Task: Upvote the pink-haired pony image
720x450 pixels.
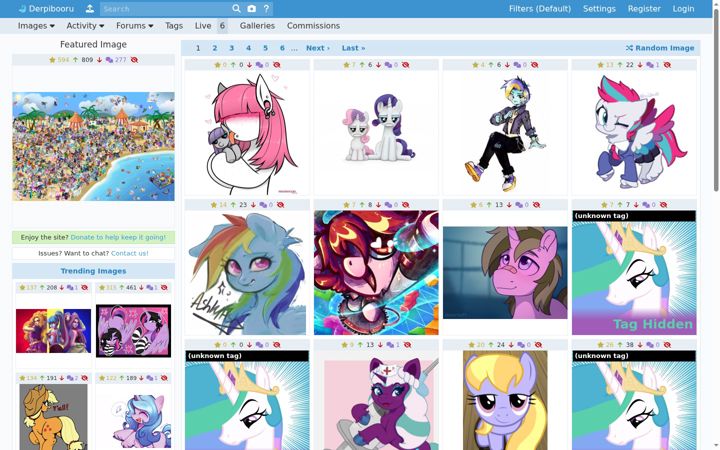Action: [x=233, y=65]
